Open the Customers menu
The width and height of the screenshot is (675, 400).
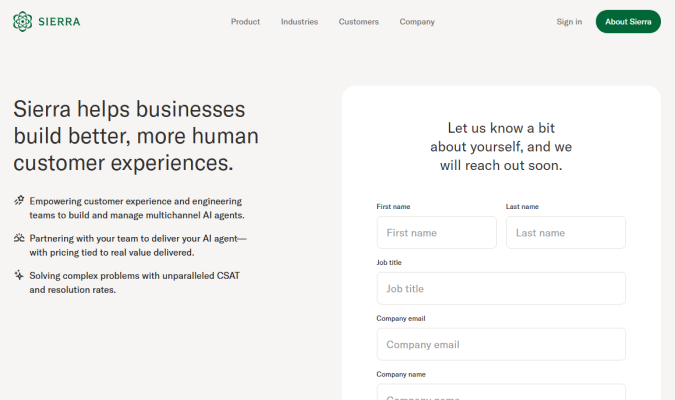(359, 22)
